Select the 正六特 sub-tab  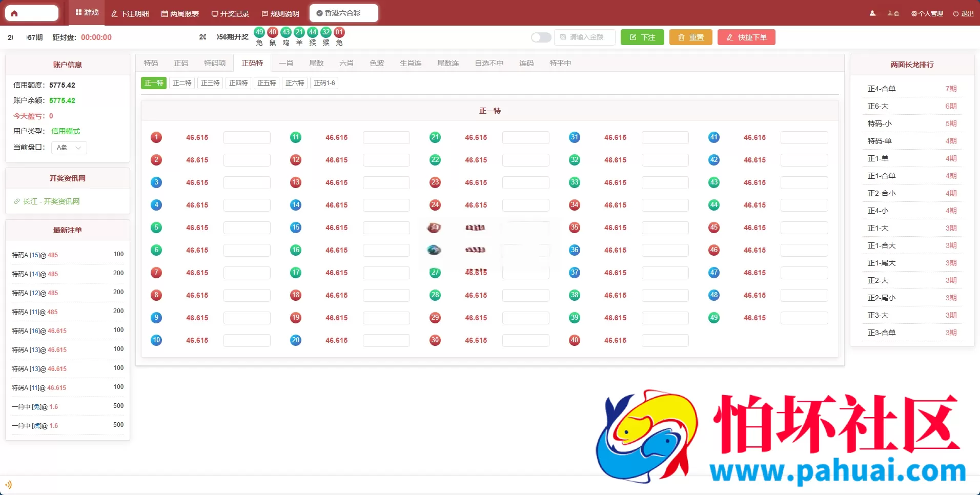click(295, 83)
